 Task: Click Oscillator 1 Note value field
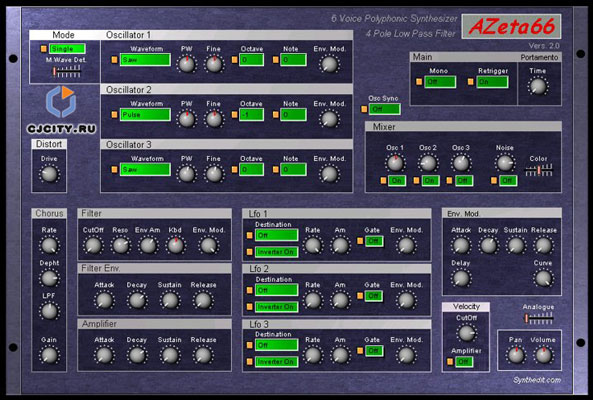[x=293, y=60]
